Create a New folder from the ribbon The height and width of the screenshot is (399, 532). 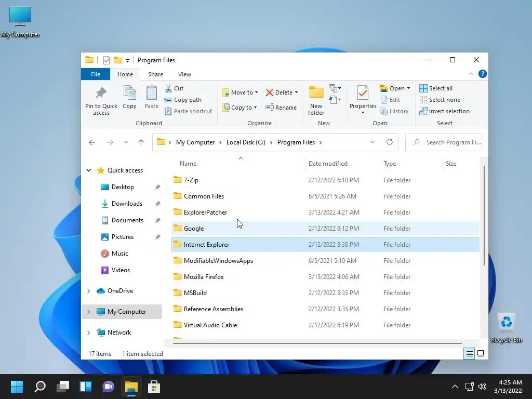pos(316,100)
